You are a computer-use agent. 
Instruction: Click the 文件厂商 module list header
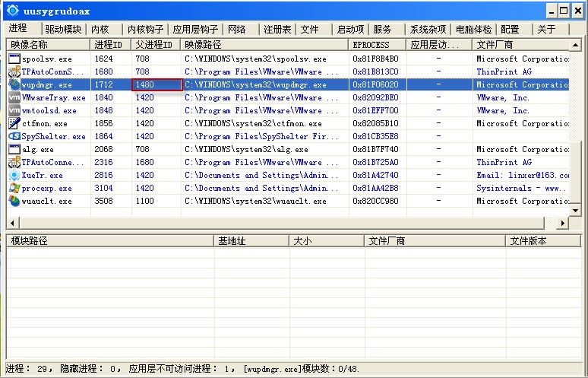coord(435,240)
